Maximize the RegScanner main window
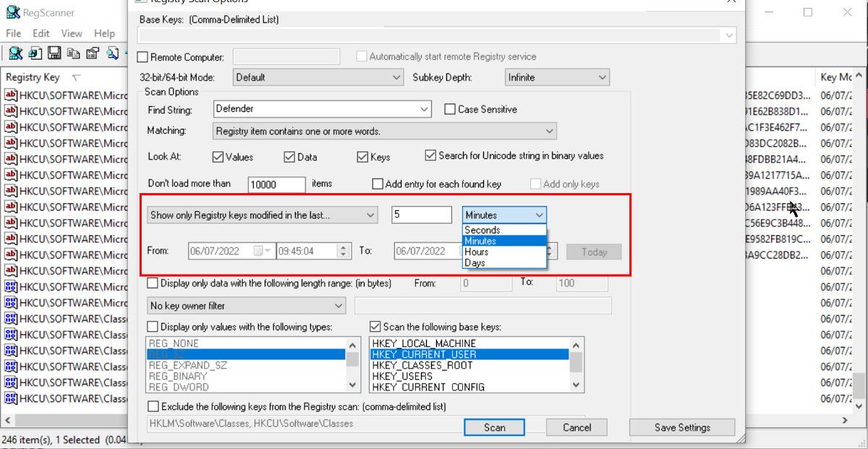 point(808,12)
